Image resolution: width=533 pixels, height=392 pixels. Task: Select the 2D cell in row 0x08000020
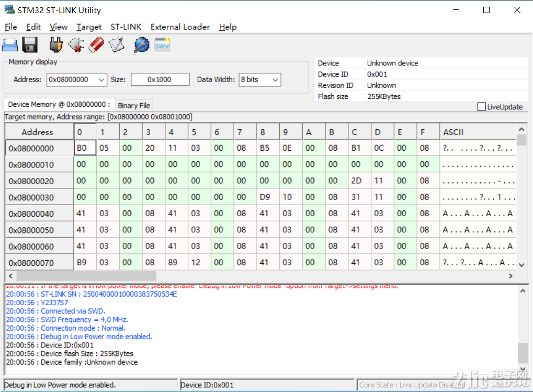pyautogui.click(x=360, y=181)
